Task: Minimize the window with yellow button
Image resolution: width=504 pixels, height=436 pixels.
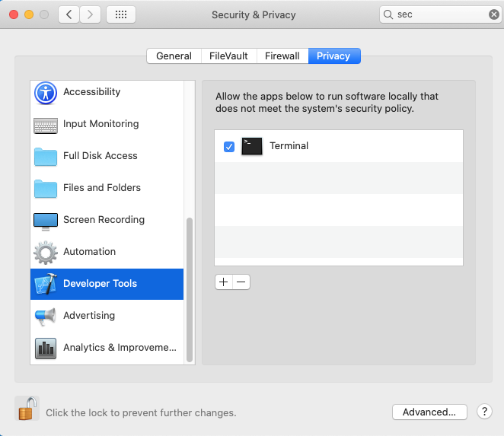Action: point(29,14)
